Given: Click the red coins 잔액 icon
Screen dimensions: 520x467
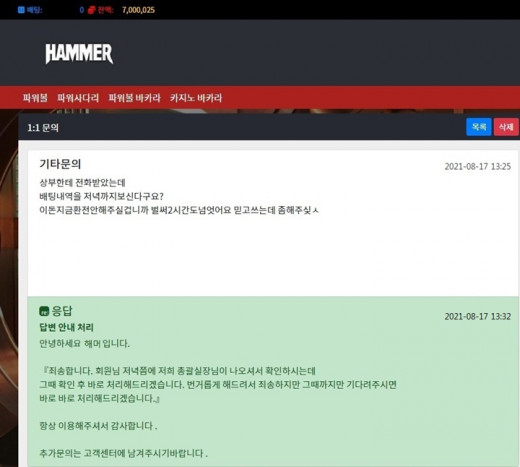Looking at the screenshot, I should (x=91, y=10).
